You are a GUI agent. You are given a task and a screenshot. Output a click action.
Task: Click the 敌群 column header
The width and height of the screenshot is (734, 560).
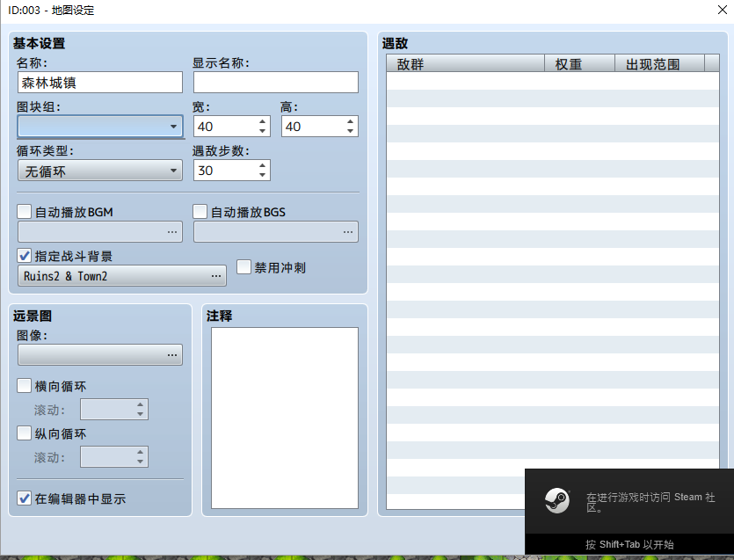point(465,63)
